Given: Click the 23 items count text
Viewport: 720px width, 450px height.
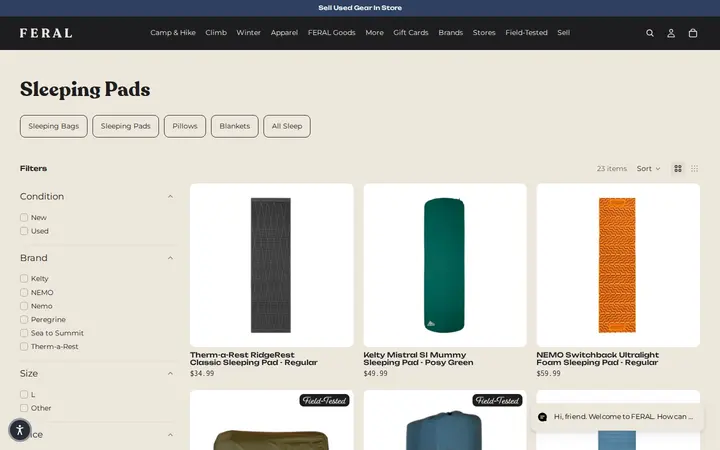Looking at the screenshot, I should (612, 169).
